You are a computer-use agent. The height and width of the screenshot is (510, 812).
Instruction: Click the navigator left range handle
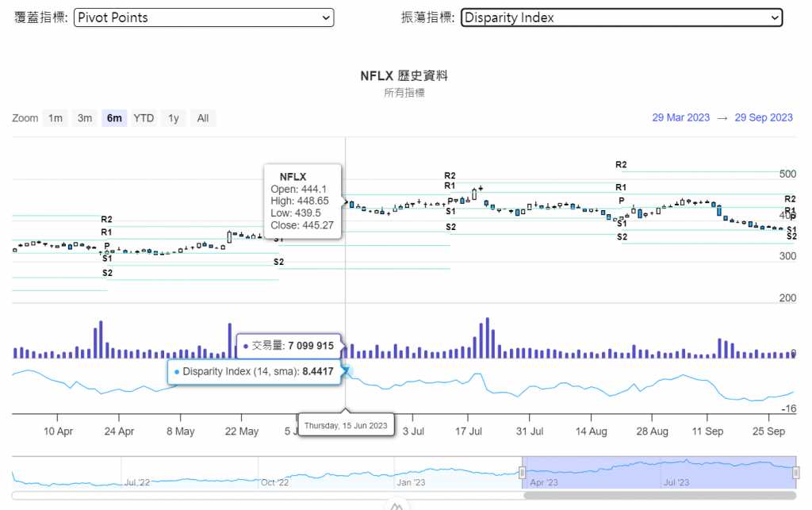click(522, 472)
